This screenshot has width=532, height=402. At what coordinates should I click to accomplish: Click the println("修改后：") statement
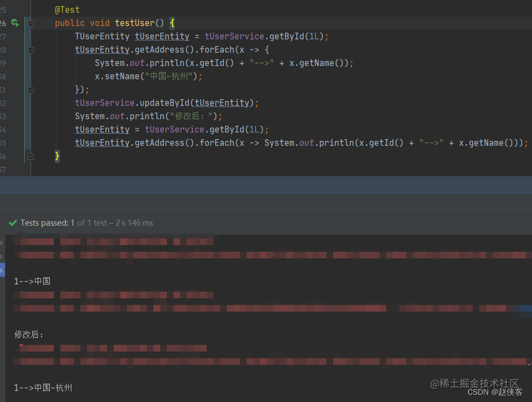pyautogui.click(x=149, y=116)
